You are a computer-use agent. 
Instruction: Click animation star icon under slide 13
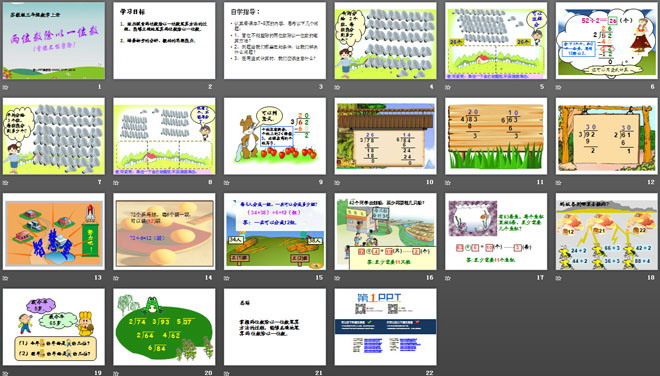coord(5,278)
